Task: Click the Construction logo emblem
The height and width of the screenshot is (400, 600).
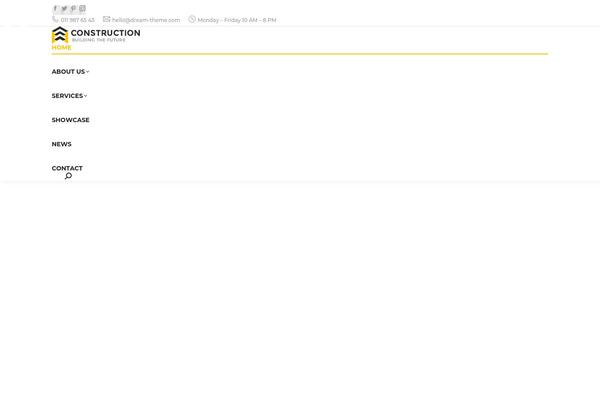Action: point(60,35)
